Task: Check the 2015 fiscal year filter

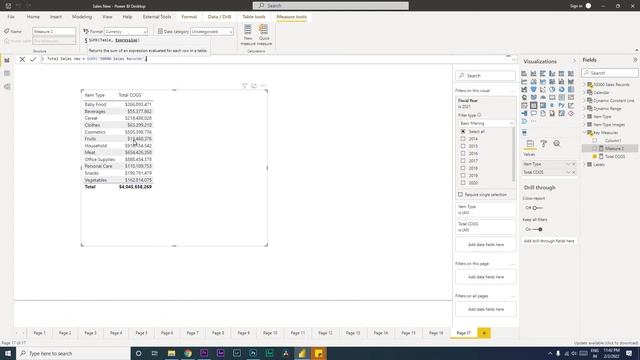Action: (x=463, y=146)
